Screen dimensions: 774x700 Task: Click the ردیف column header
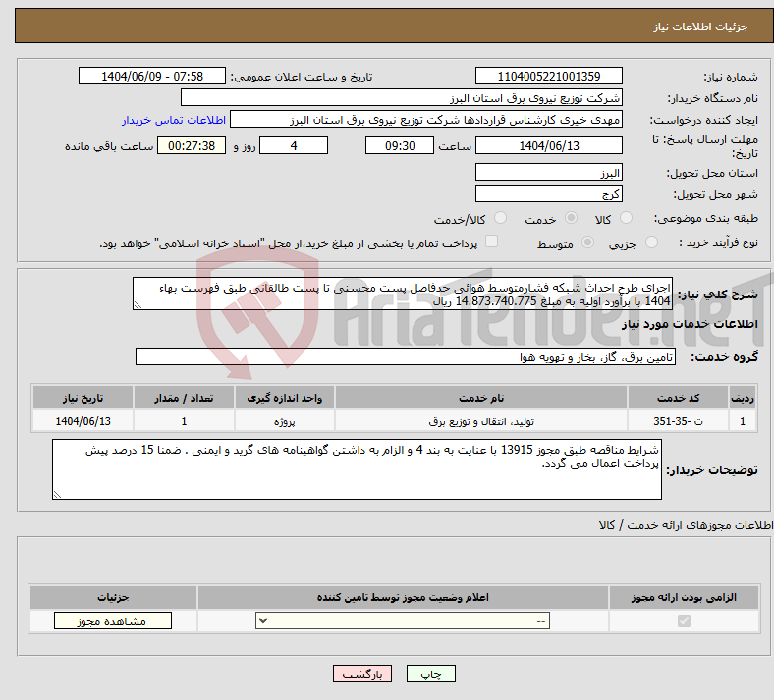[x=743, y=398]
